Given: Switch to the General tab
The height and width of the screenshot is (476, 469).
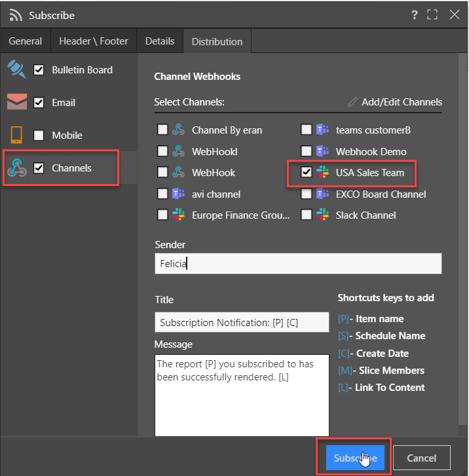Looking at the screenshot, I should tap(25, 41).
